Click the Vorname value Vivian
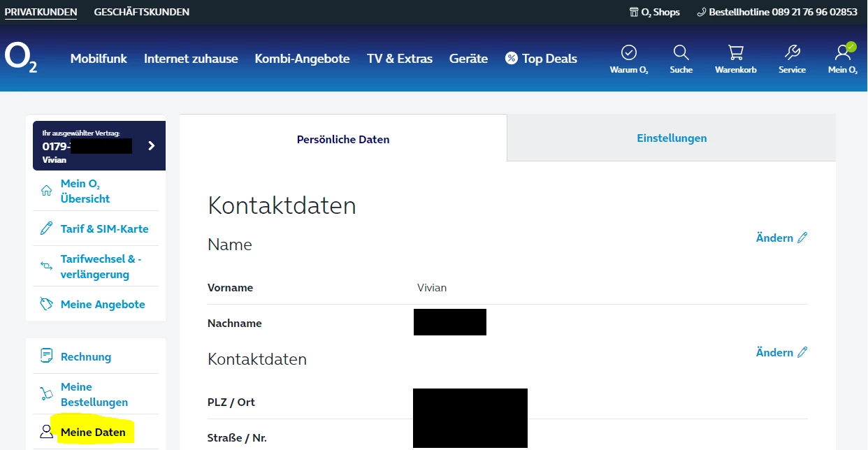 432,287
